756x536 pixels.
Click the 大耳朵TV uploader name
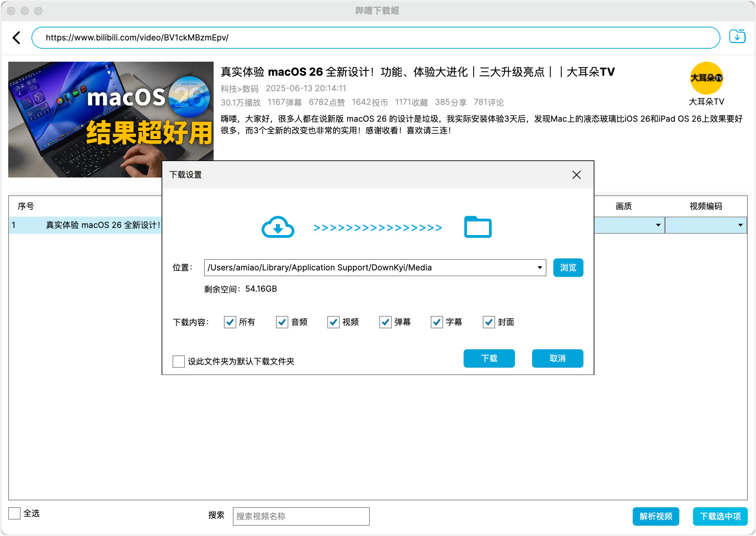(706, 102)
